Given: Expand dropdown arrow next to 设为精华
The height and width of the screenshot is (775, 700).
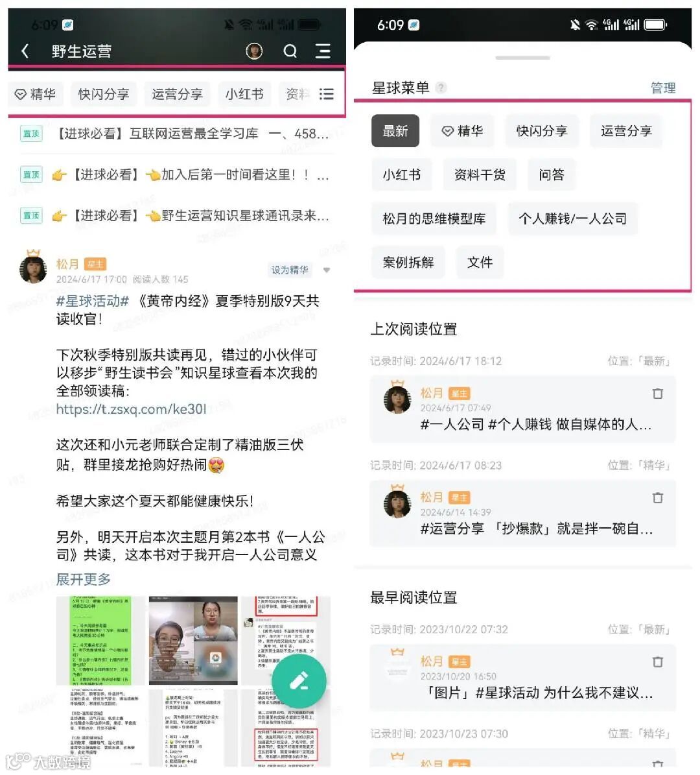Looking at the screenshot, I should [327, 270].
